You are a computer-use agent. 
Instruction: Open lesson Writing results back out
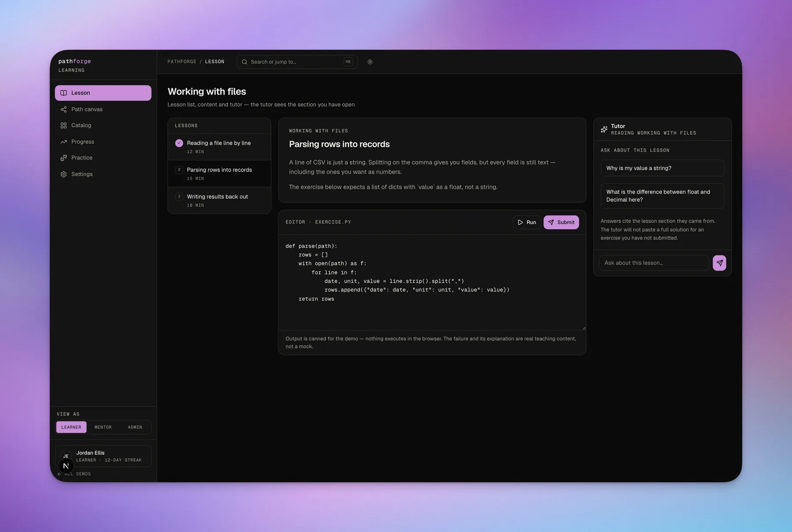pos(219,200)
